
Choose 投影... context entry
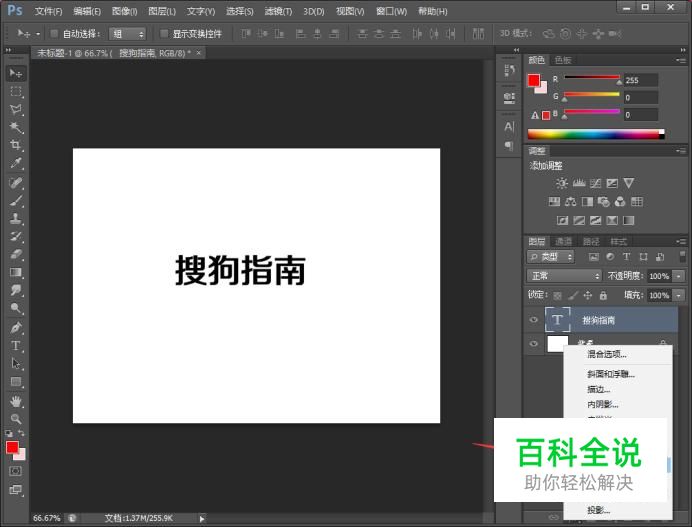[x=598, y=510]
